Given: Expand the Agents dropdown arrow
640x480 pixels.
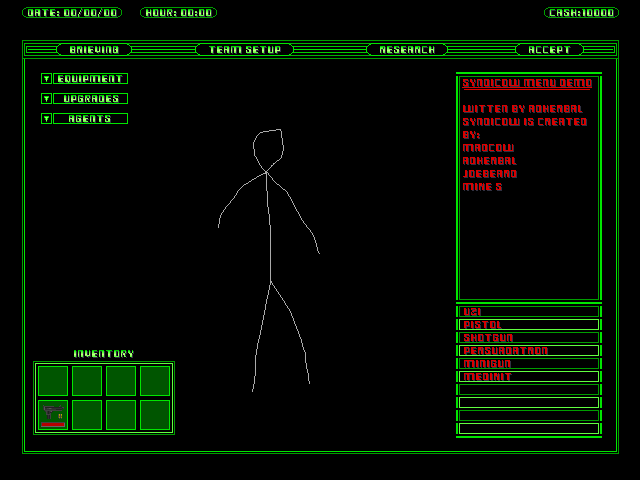Looking at the screenshot, I should tap(46, 119).
